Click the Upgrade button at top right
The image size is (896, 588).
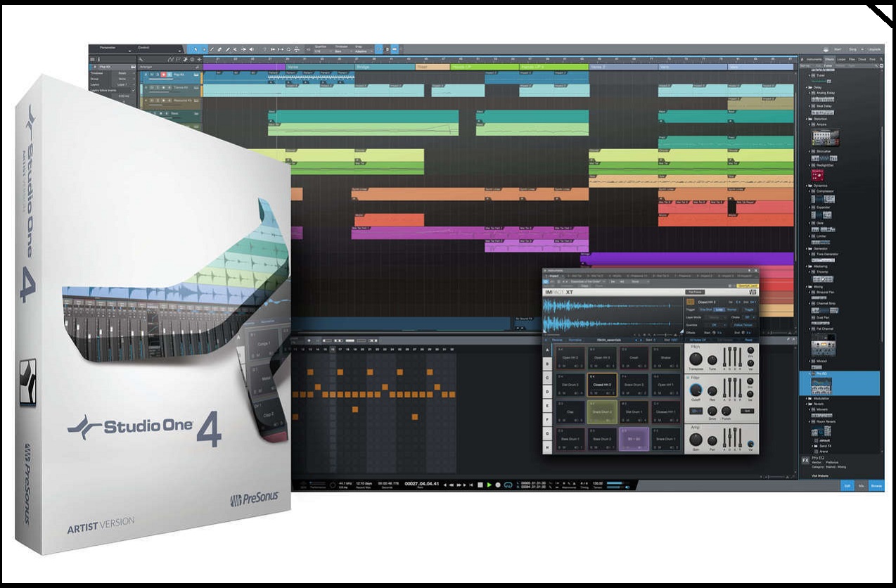[x=873, y=49]
